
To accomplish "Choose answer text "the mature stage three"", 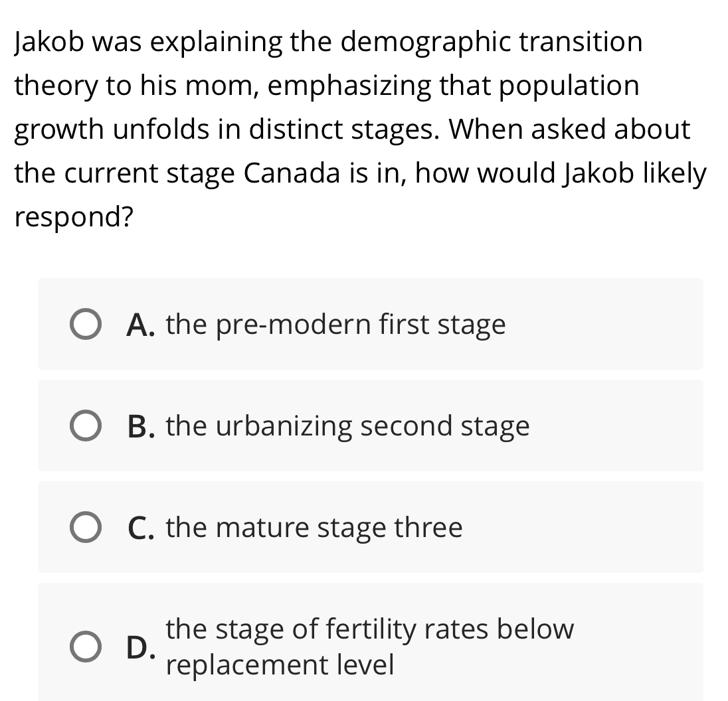I will pos(314,528).
